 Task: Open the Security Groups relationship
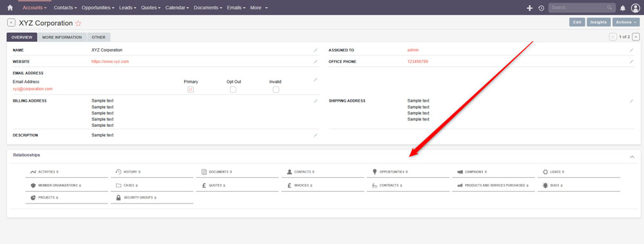152,198
